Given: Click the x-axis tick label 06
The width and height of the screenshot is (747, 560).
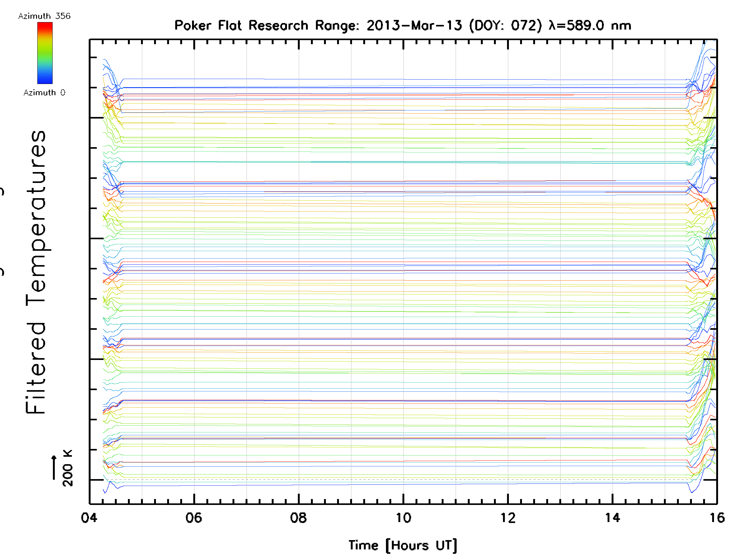Looking at the screenshot, I should tap(194, 518).
